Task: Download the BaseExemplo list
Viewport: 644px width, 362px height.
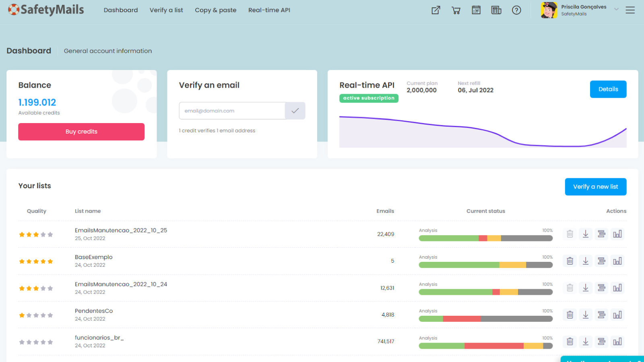Action: (x=586, y=261)
